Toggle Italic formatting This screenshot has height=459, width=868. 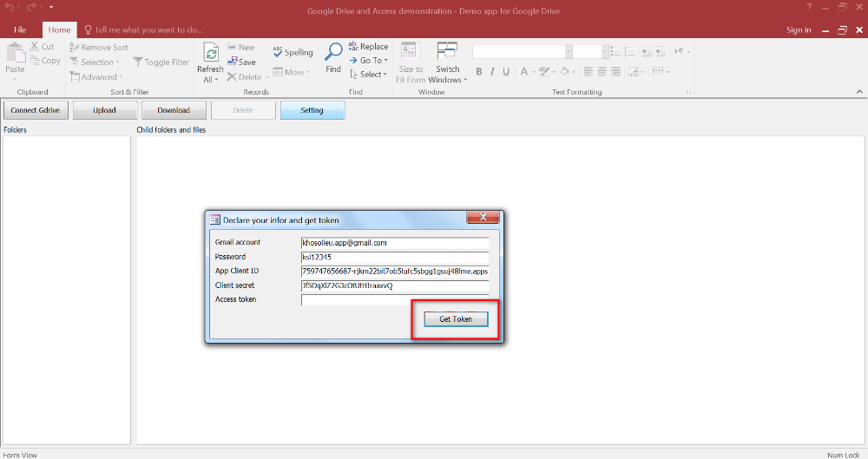492,71
